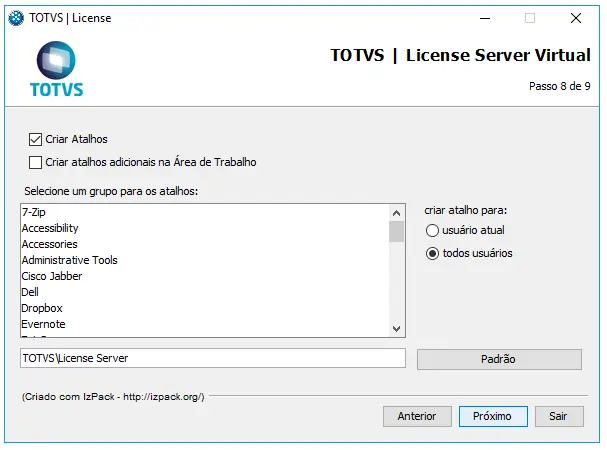Pick Dropbox from the group list

click(42, 308)
